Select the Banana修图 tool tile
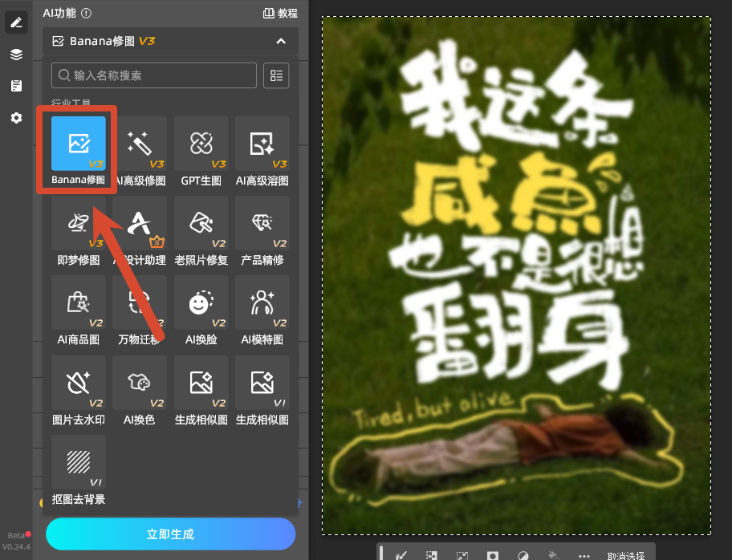This screenshot has width=732, height=560. [x=79, y=144]
